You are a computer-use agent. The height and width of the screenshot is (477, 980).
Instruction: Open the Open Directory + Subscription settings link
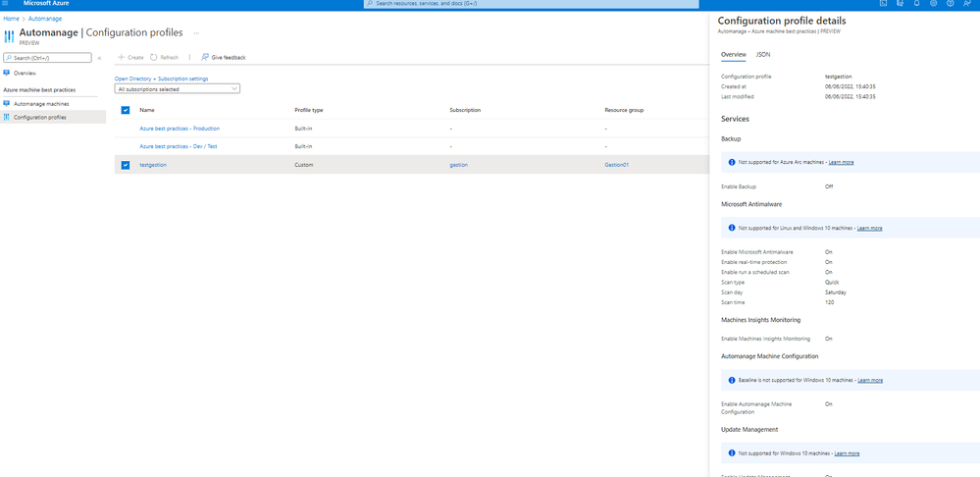click(x=161, y=79)
